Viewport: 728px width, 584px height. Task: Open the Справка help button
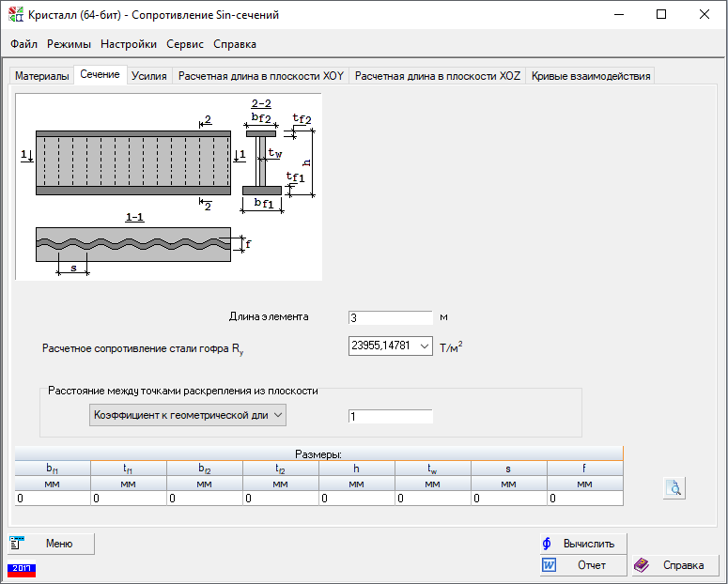coord(674,565)
